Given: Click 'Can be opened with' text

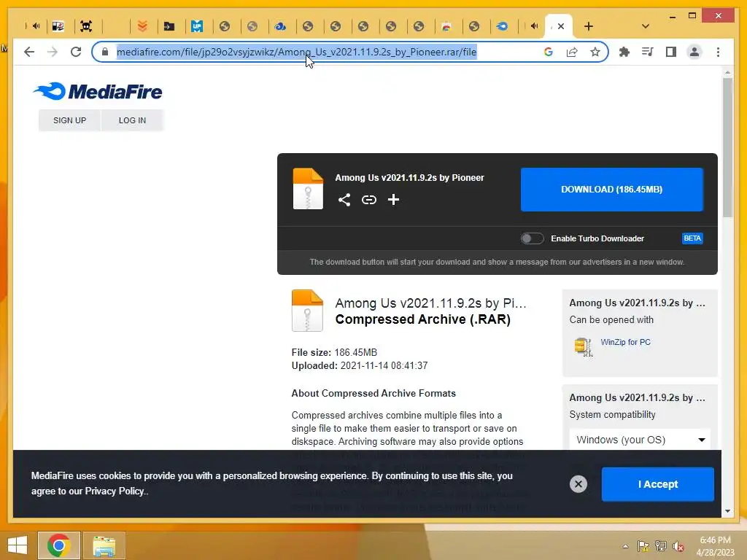Looking at the screenshot, I should point(611,319).
